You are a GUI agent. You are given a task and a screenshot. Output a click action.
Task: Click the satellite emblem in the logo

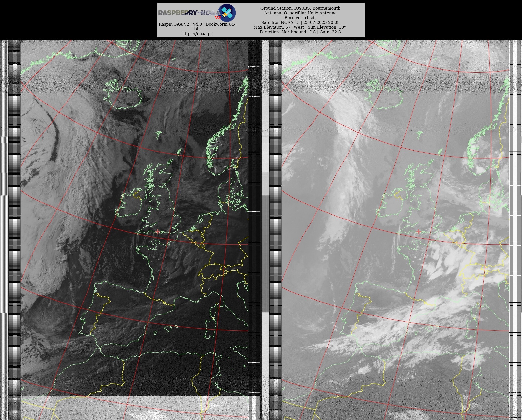coord(227,13)
